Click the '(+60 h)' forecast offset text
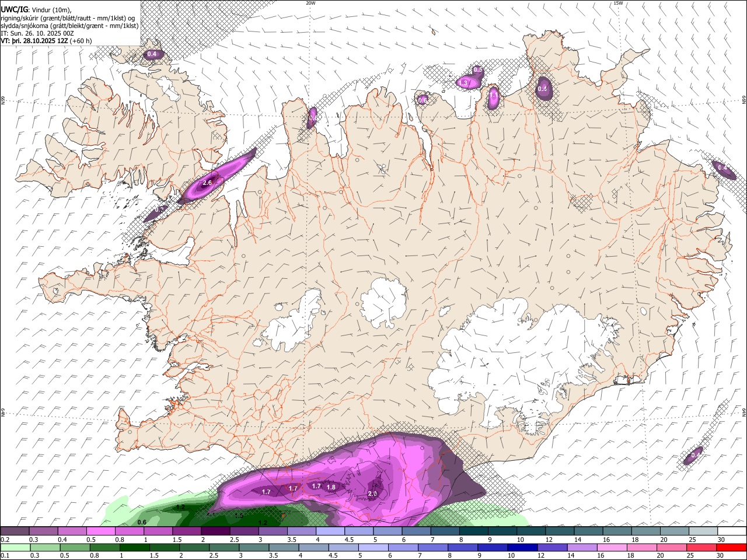Image resolution: width=747 pixels, height=560 pixels. [81, 41]
